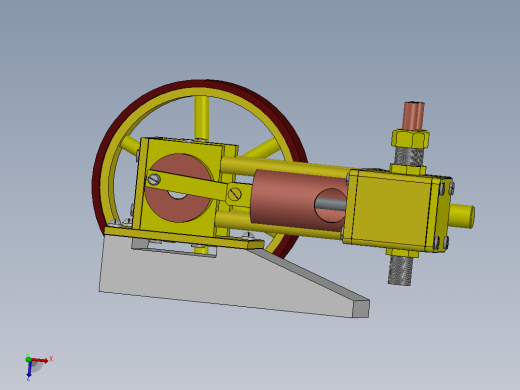Screen dimensions: 520x390
Task: Select the large yellow cylinder block
Action: [x=392, y=210]
